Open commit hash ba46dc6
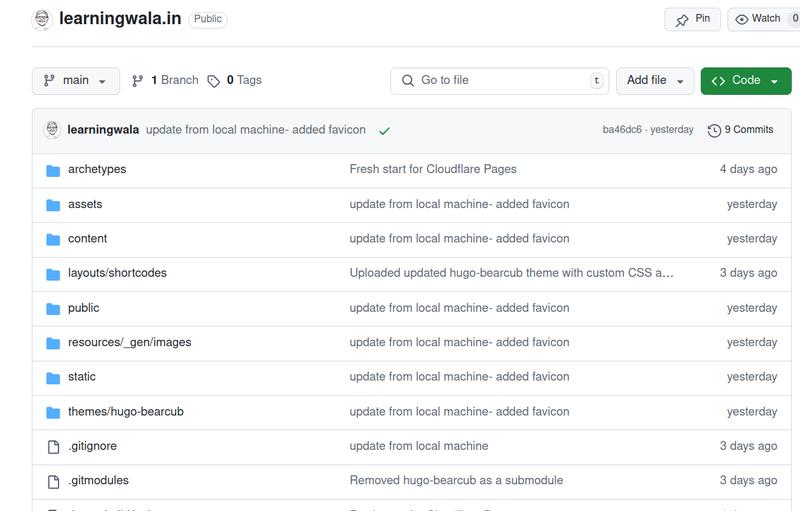 pyautogui.click(x=622, y=130)
